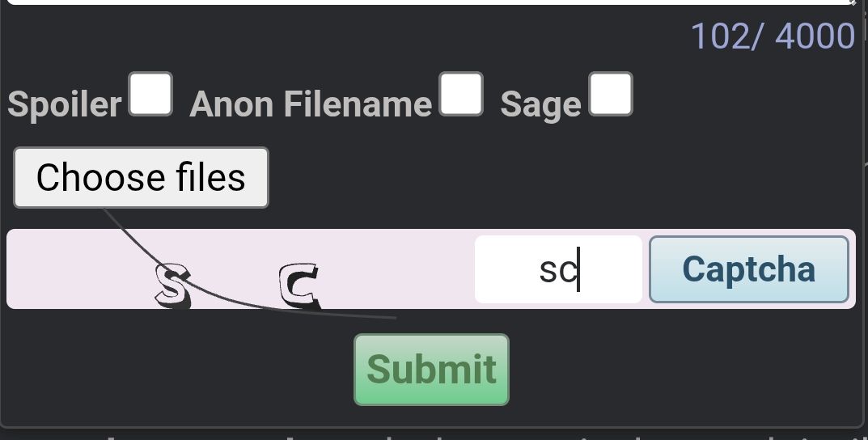Enable the Spoiler checkbox
The image size is (868, 440).
tap(150, 94)
